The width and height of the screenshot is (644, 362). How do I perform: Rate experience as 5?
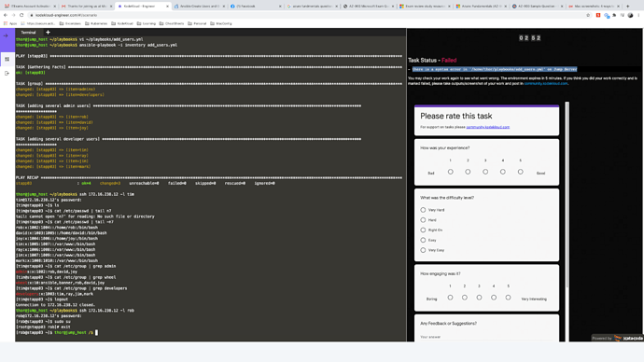[521, 172]
